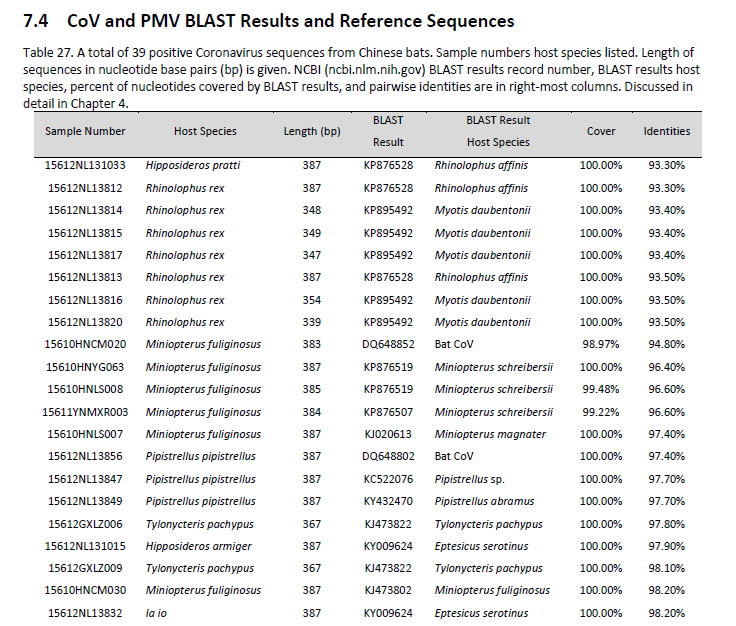The height and width of the screenshot is (626, 736).
Task: Click the Cover column header
Action: coord(601,131)
